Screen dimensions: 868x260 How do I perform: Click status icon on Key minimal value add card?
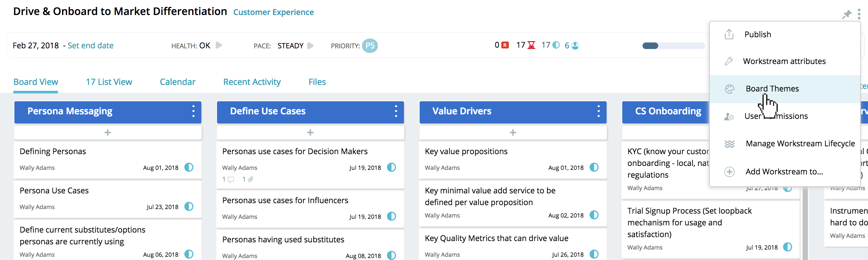[x=594, y=215]
